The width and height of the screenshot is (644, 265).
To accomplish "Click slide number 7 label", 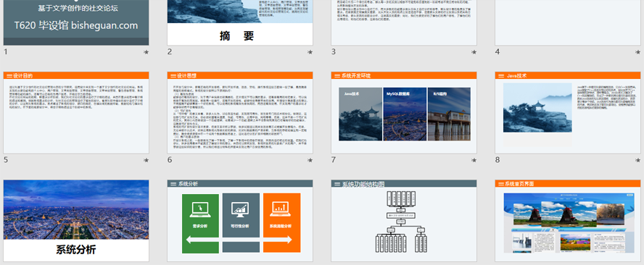I will (x=334, y=160).
